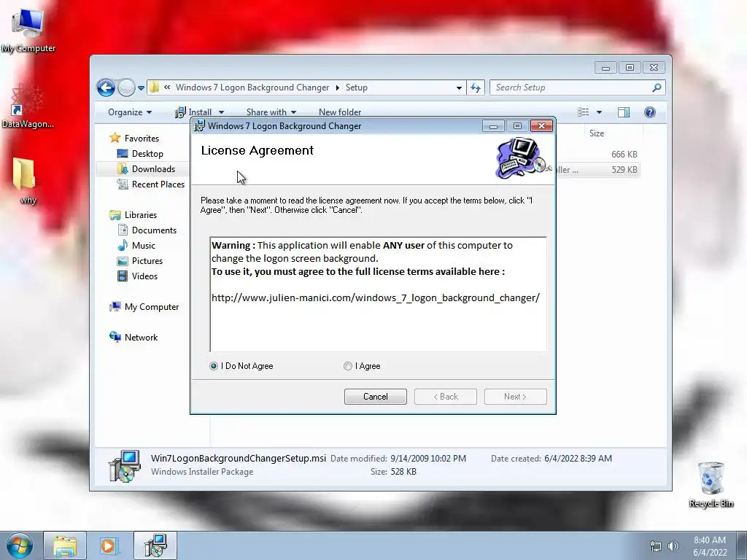Open the Recycle Bin
747x560 pixels.
pos(711,485)
